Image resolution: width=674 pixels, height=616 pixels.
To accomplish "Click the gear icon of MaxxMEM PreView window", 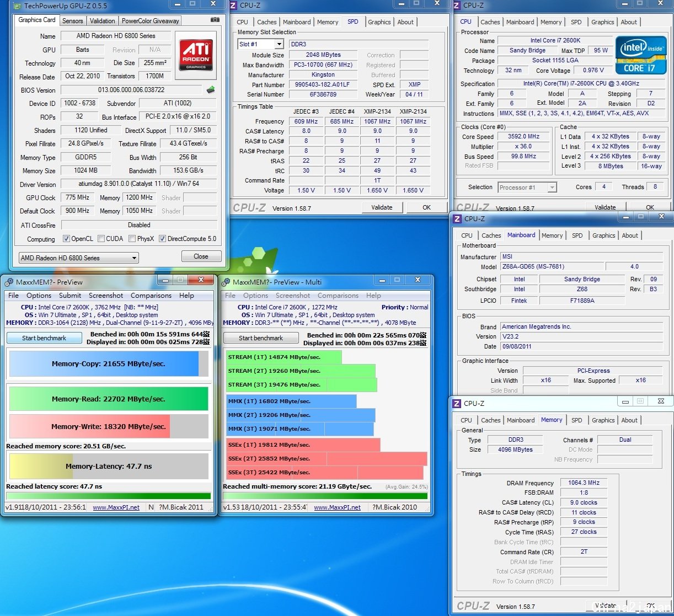I will pyautogui.click(x=9, y=282).
